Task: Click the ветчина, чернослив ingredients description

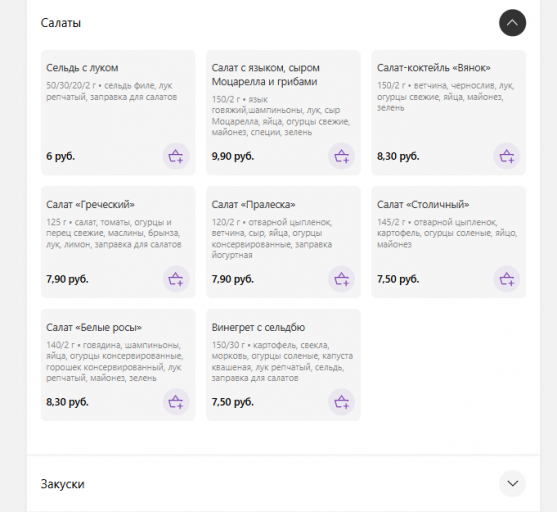Action: click(445, 97)
